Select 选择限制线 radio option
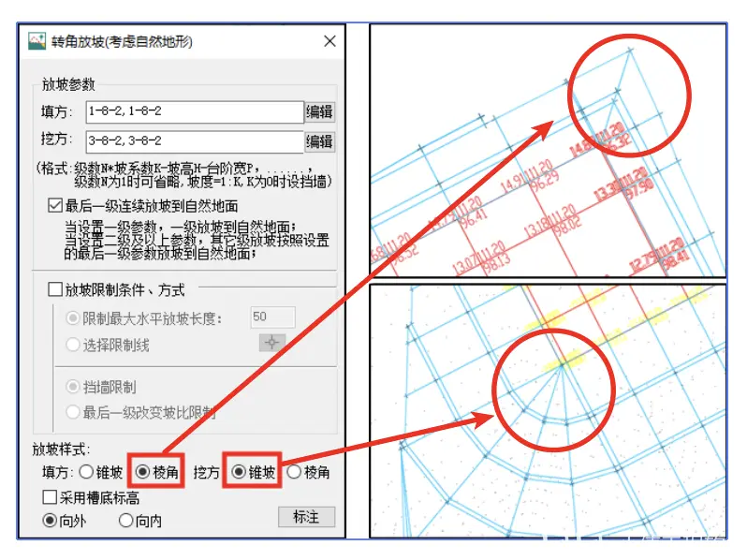Viewport: 747px width, 560px height. (72, 345)
